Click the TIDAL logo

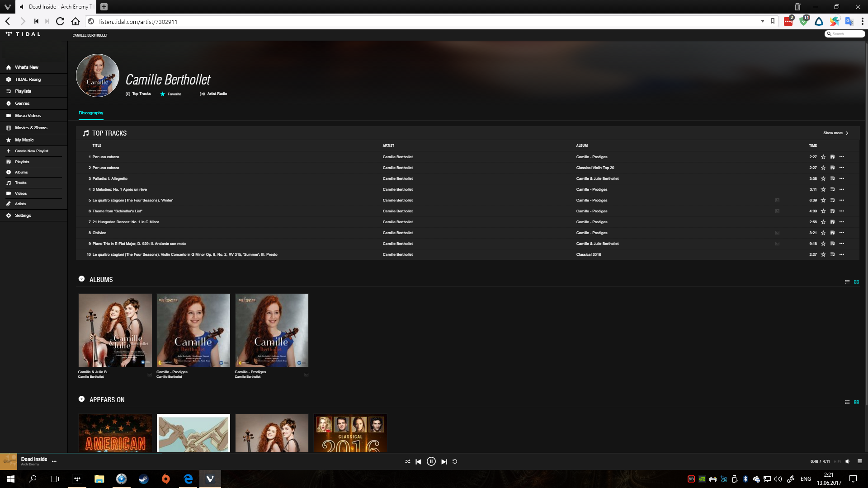pos(23,34)
